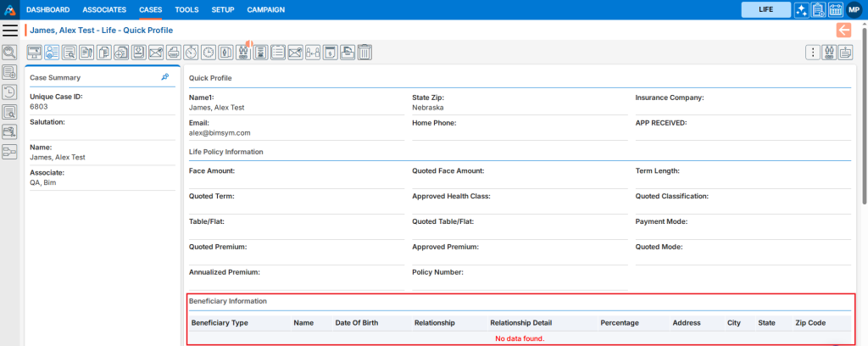This screenshot has width=868, height=346.
Task: Open the three-dot more options menu
Action: pyautogui.click(x=813, y=53)
